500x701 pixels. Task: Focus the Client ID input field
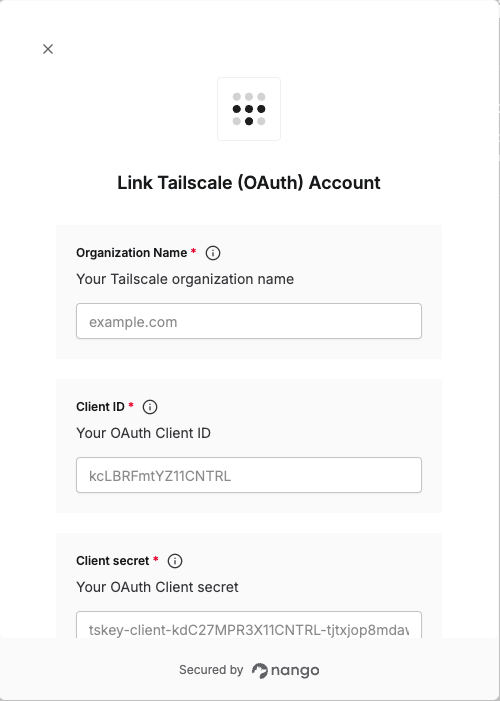pos(249,475)
